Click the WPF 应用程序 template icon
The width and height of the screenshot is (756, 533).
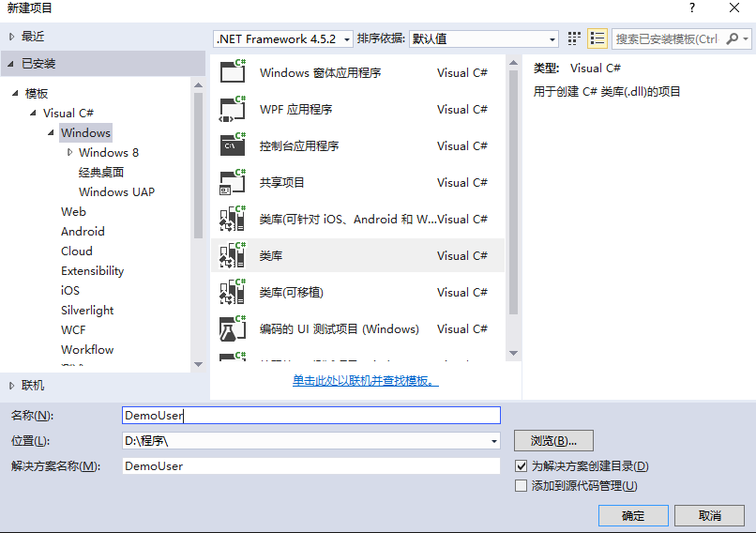[233, 108]
